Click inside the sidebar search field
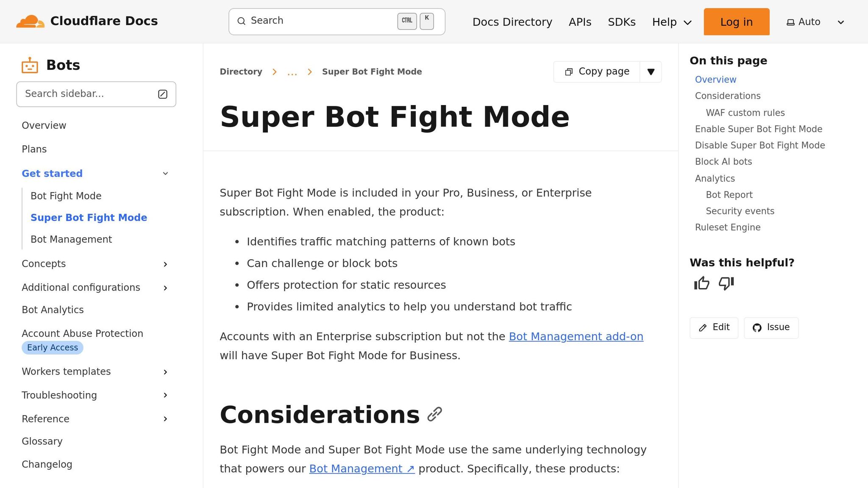 point(85,94)
